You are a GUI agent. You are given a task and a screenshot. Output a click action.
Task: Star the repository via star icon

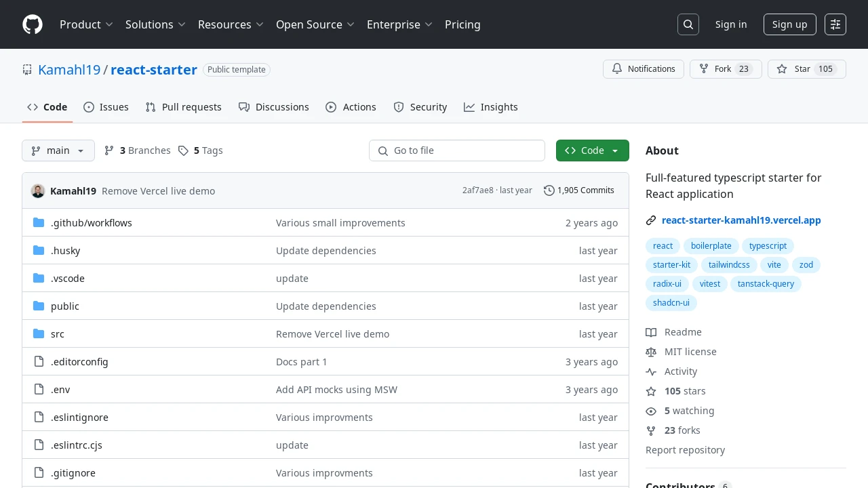tap(782, 69)
